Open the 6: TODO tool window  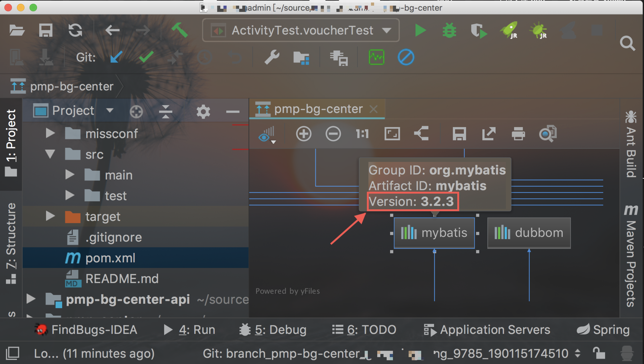coord(364,330)
